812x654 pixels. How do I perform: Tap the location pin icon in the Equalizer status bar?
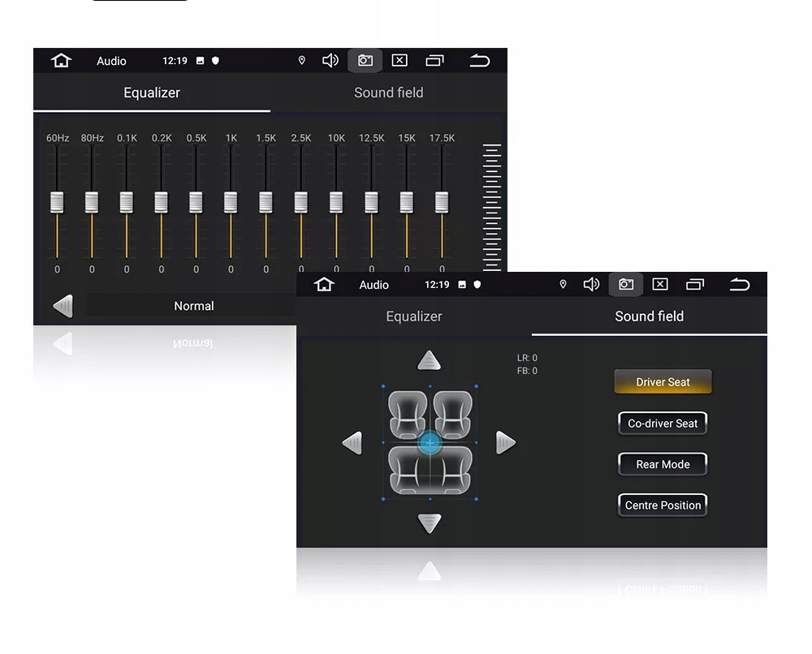(x=302, y=61)
